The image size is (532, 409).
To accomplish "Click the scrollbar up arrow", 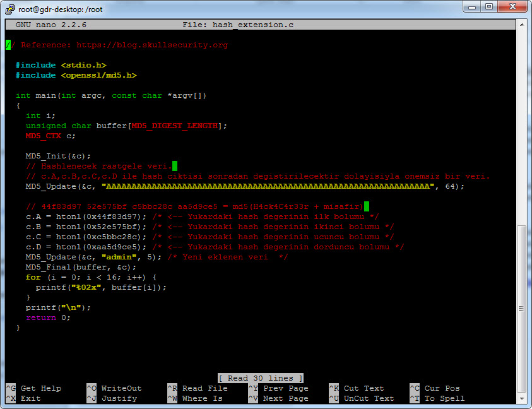I will click(521, 24).
